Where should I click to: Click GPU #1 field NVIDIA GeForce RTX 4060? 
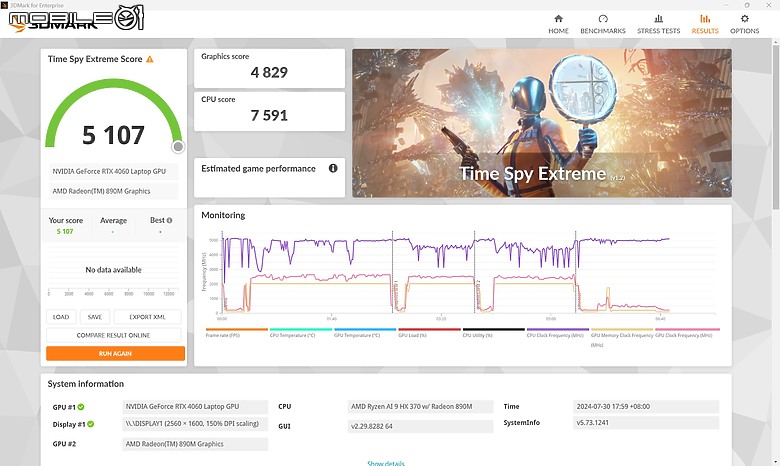point(195,407)
